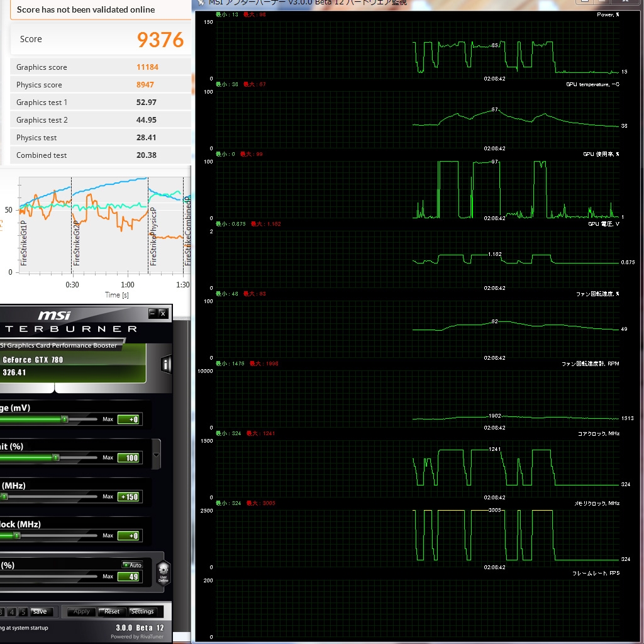Select the fan speed value field showing 49
The height and width of the screenshot is (644, 644).
(130, 577)
